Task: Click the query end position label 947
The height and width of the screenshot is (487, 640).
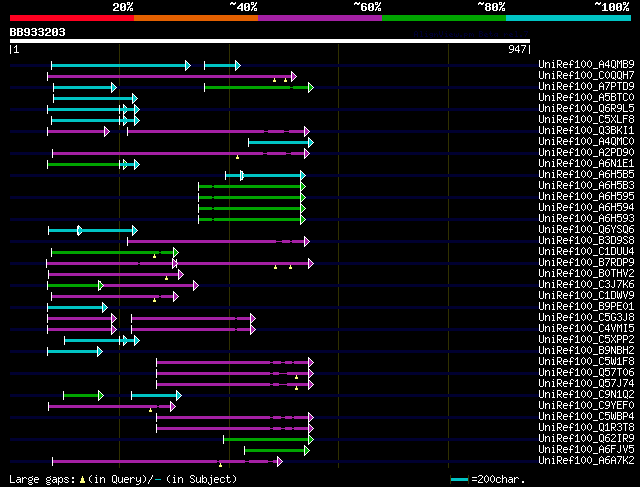Action: (x=517, y=49)
